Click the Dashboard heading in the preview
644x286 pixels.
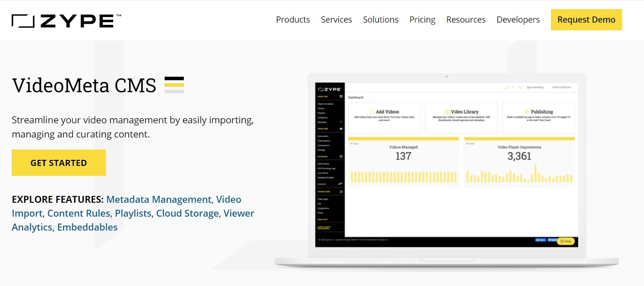[x=355, y=97]
